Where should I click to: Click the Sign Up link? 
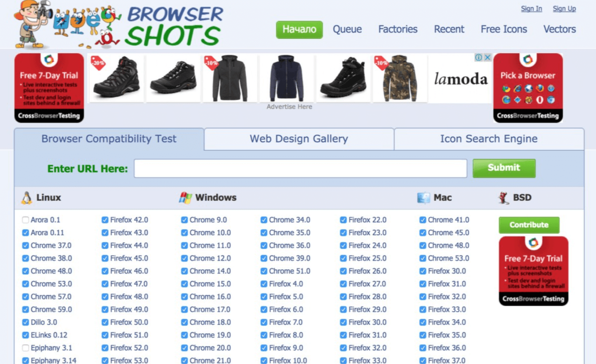(564, 8)
